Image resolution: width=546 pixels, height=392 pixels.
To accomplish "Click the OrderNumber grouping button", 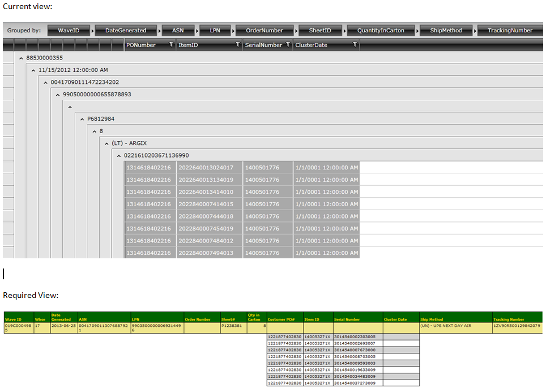I will click(x=265, y=30).
